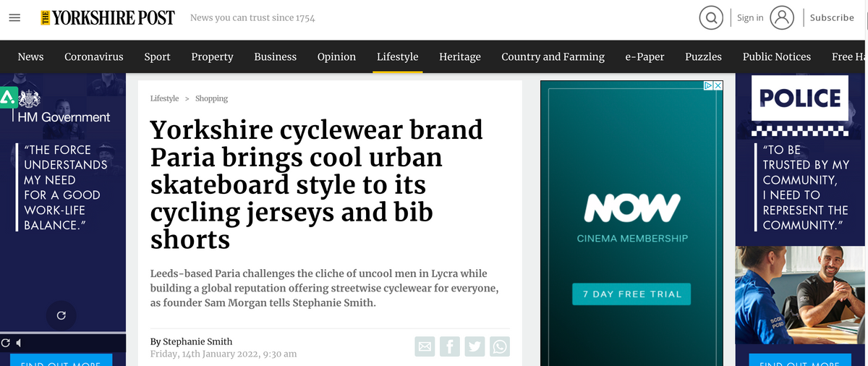This screenshot has width=868, height=366.
Task: Unmute the left ad speaker icon
Action: [18, 343]
